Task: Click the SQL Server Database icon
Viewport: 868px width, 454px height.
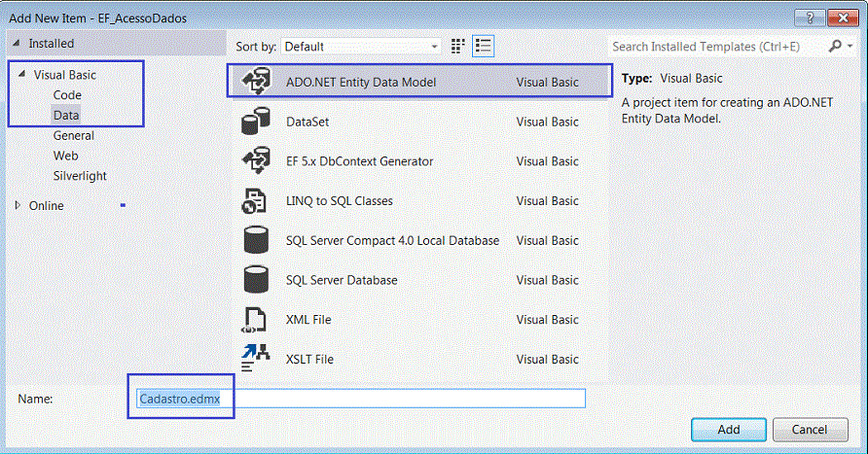Action: [x=256, y=280]
